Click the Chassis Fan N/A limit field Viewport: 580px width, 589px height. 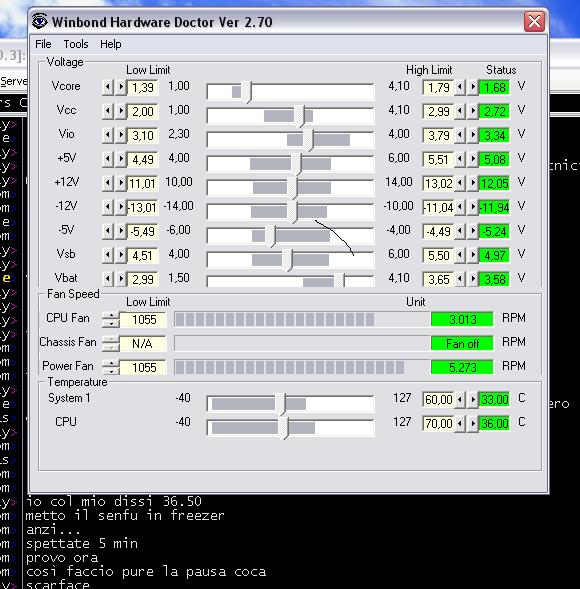143,344
